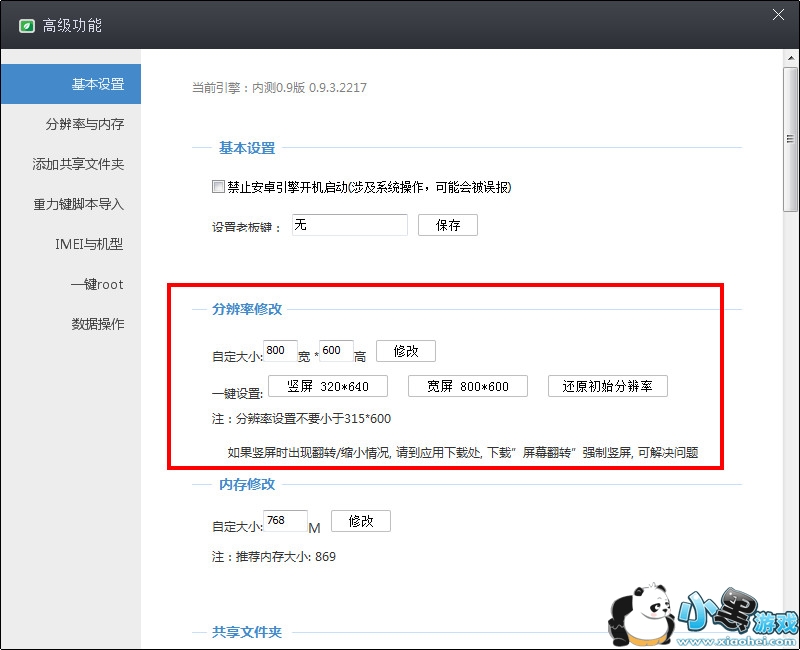Click 还原初始分辨率 button
This screenshot has width=800, height=650.
pyautogui.click(x=607, y=386)
